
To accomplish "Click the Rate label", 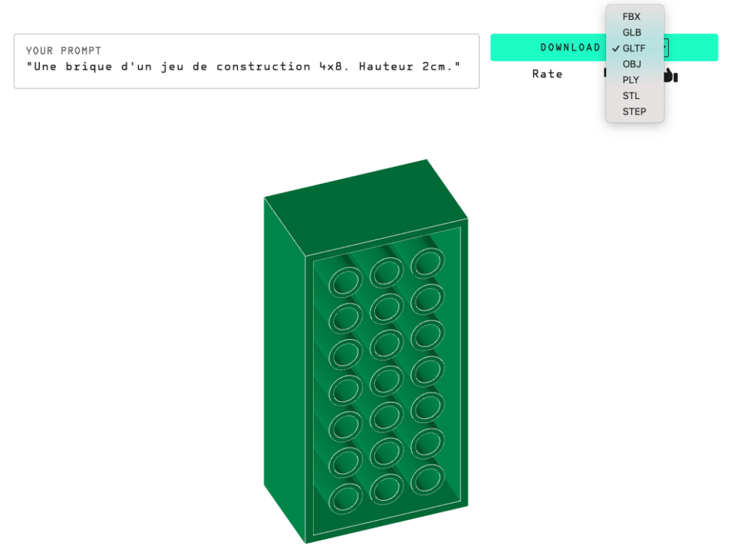I will tap(547, 74).
